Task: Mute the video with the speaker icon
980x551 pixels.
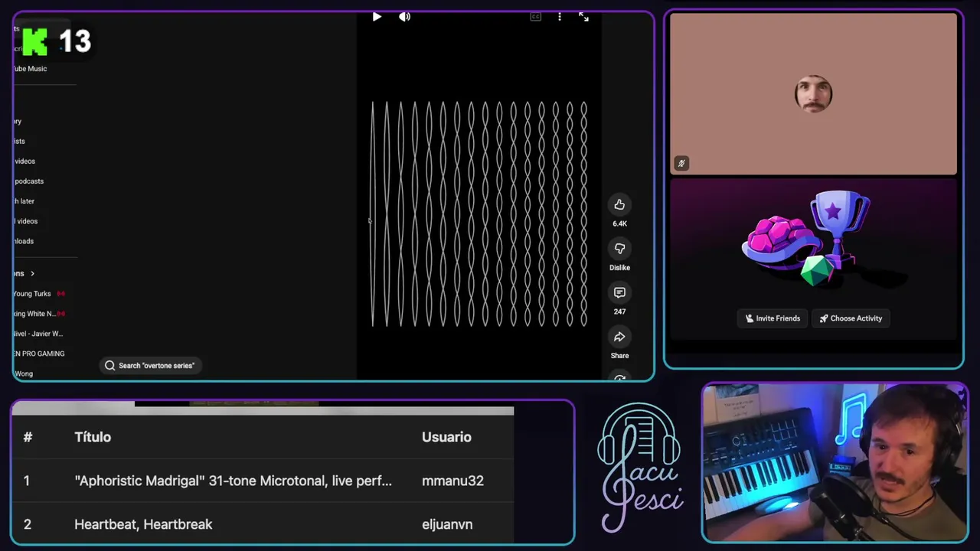Action: pos(404,17)
